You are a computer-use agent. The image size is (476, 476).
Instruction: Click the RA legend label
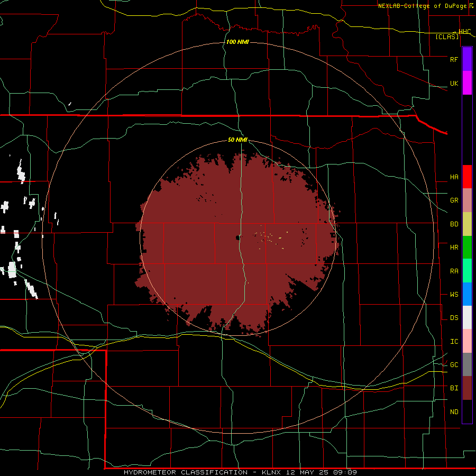click(454, 271)
